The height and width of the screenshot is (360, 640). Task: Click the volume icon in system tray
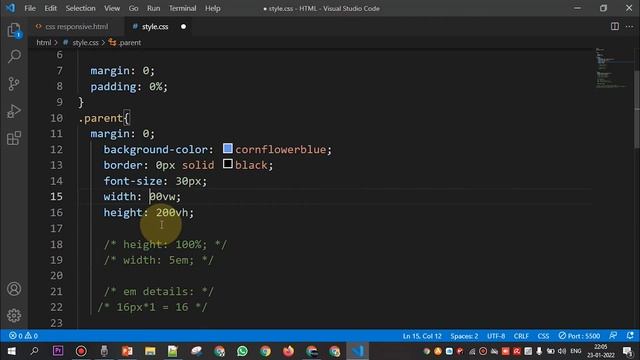coord(562,351)
